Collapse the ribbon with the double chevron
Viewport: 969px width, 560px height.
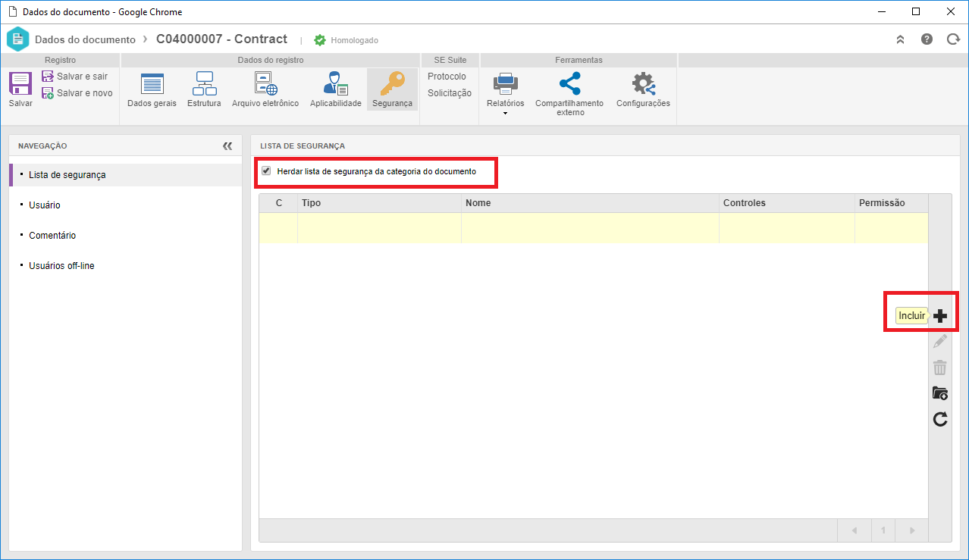pos(901,39)
